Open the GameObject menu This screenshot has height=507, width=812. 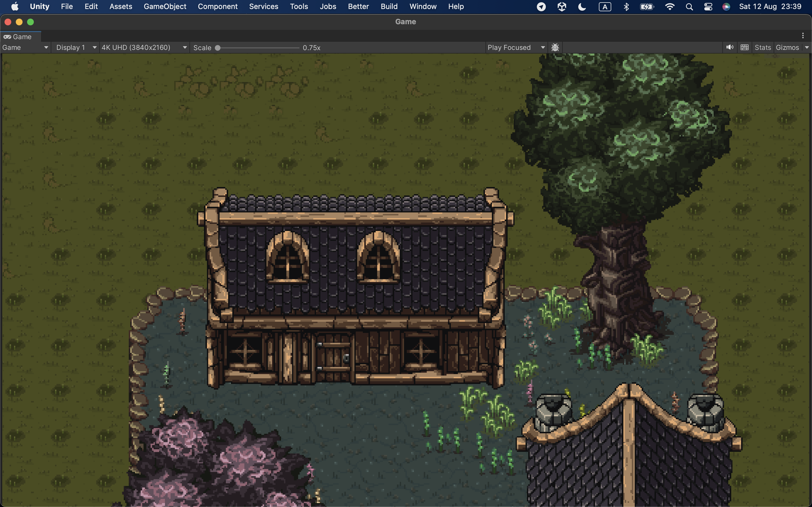[x=165, y=6]
